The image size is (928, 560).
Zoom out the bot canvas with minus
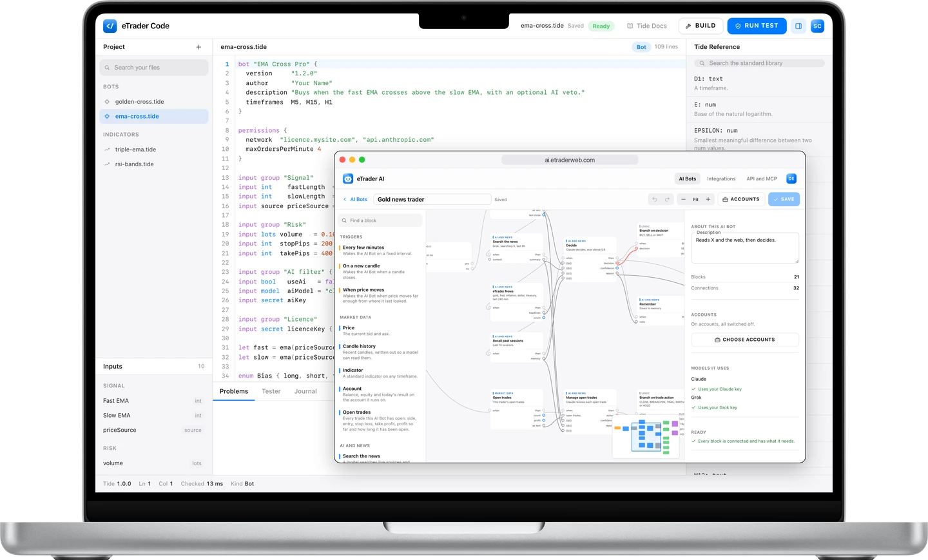click(x=684, y=199)
